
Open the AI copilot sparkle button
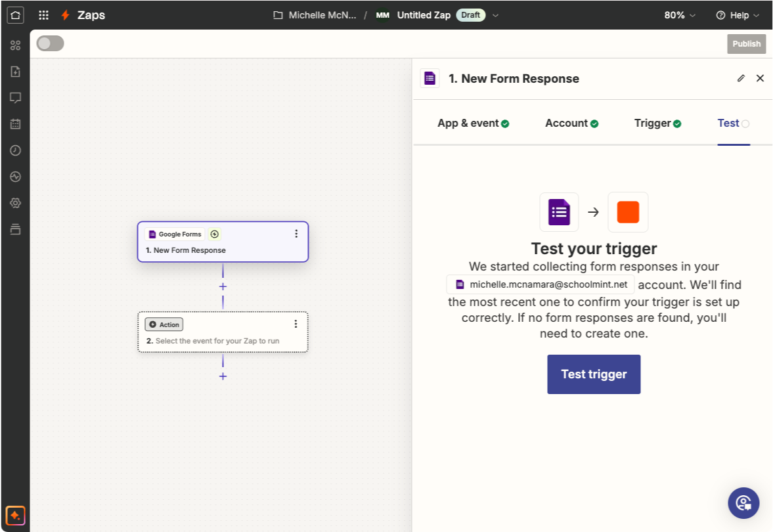(15, 516)
